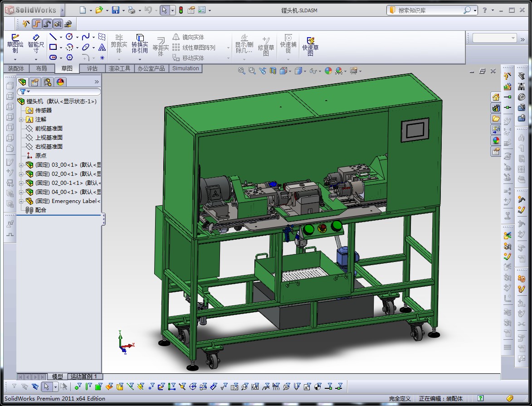This screenshot has height=406, width=532.
Task: Switch to the 装配体 assembly tab
Action: pyautogui.click(x=16, y=68)
